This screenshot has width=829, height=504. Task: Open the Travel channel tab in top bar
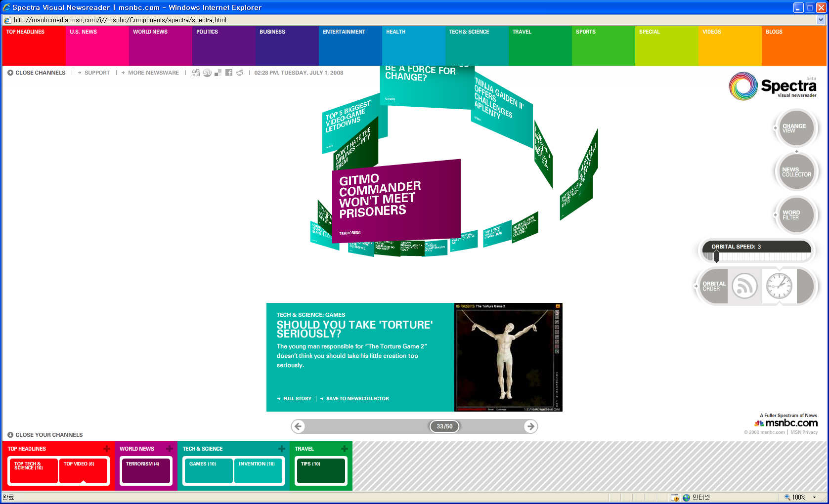[x=540, y=45]
